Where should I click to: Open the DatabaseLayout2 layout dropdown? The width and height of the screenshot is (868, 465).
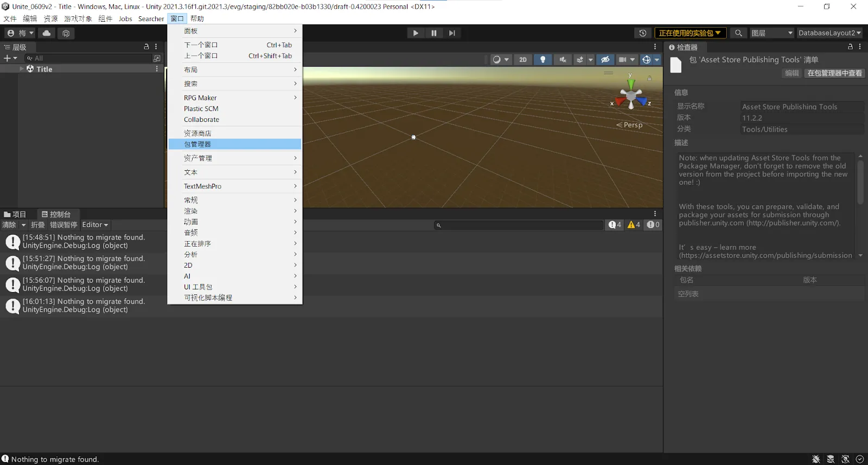tap(829, 33)
